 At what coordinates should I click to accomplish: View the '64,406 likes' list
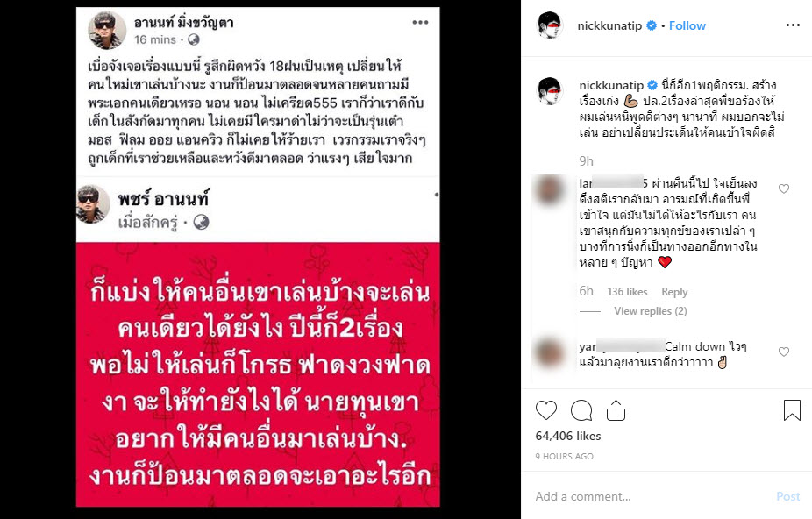click(568, 436)
